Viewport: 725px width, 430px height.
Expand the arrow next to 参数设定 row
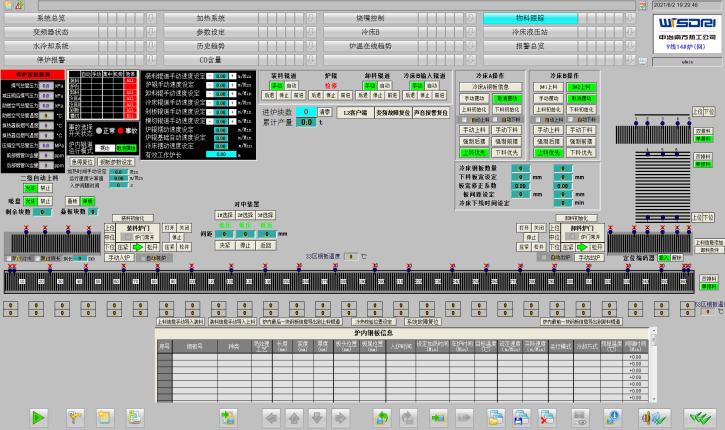[x=311, y=32]
